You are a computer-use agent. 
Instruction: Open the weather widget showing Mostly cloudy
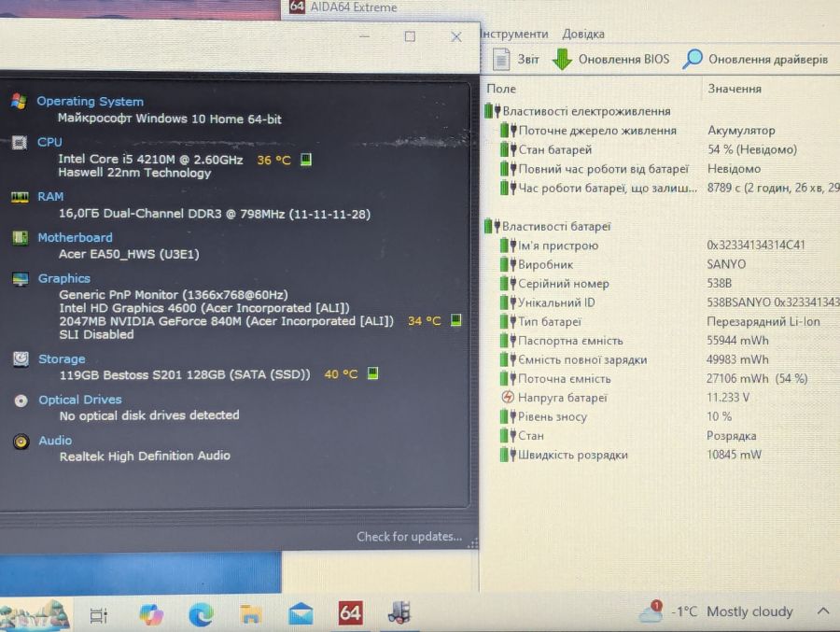[x=716, y=611]
